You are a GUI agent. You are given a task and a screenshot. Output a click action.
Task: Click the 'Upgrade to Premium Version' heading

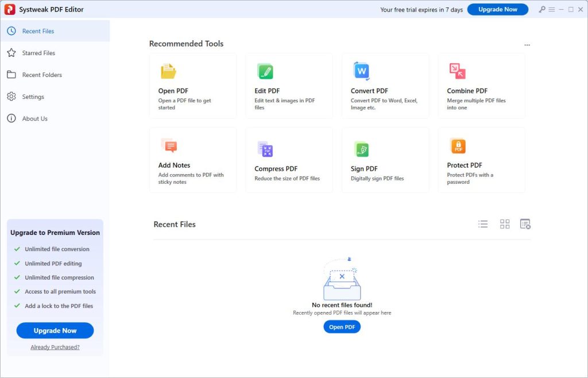[55, 233]
